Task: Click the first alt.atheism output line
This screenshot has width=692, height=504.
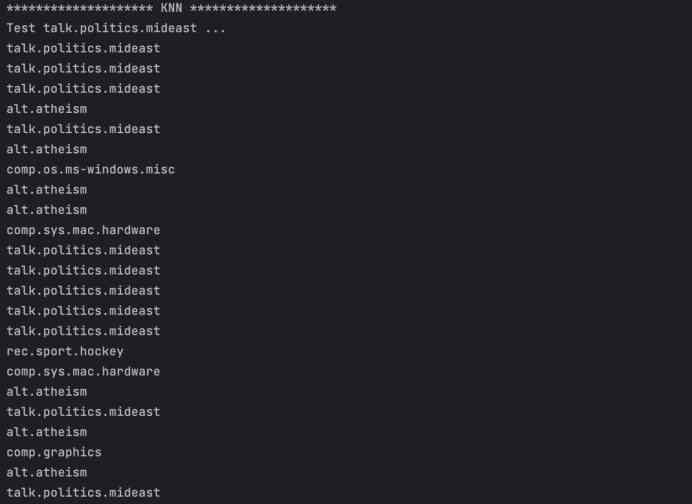Action: 46,109
